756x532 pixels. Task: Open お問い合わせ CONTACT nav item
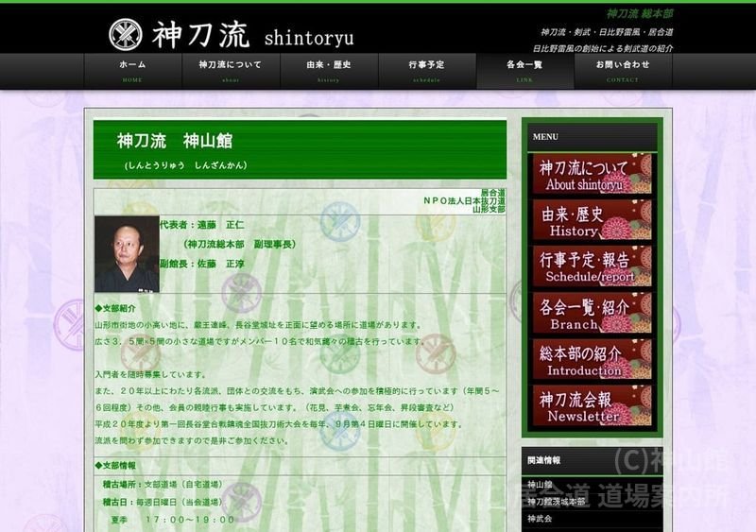tap(623, 71)
